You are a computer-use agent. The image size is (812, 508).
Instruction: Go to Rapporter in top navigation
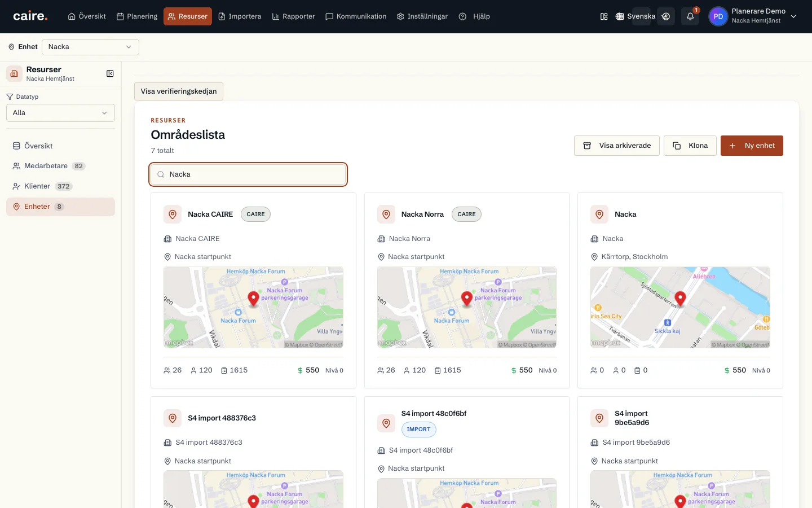[293, 16]
